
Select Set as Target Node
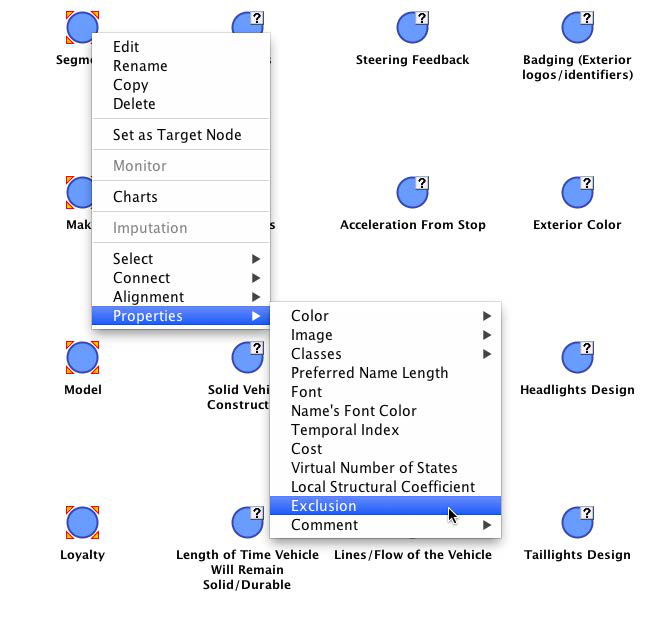[x=177, y=135]
